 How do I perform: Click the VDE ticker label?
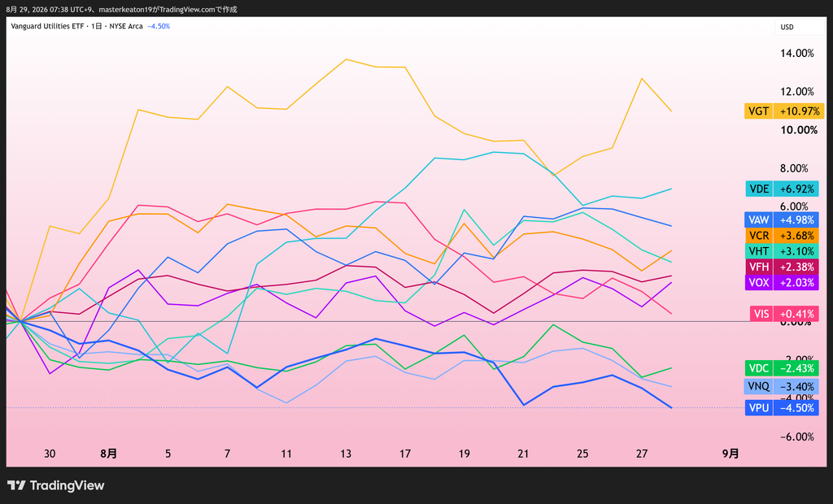coord(759,189)
